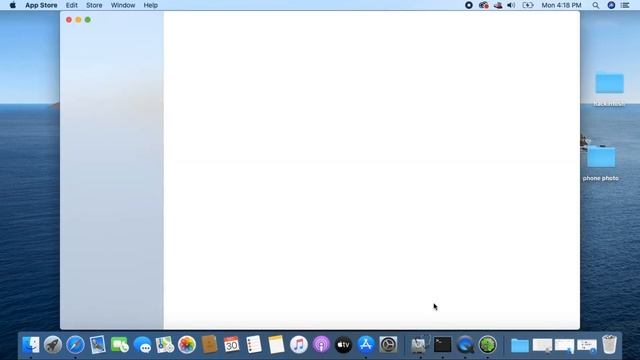
Task: Open Music from the dock
Action: pyautogui.click(x=299, y=345)
